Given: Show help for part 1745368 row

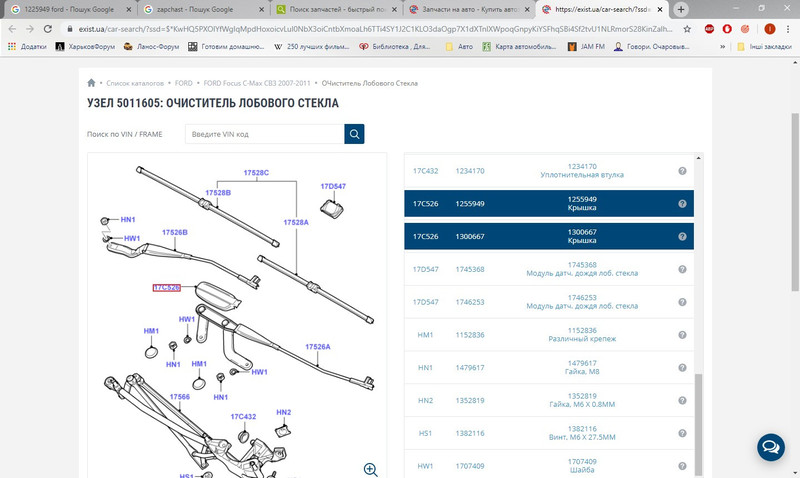Looking at the screenshot, I should click(682, 269).
